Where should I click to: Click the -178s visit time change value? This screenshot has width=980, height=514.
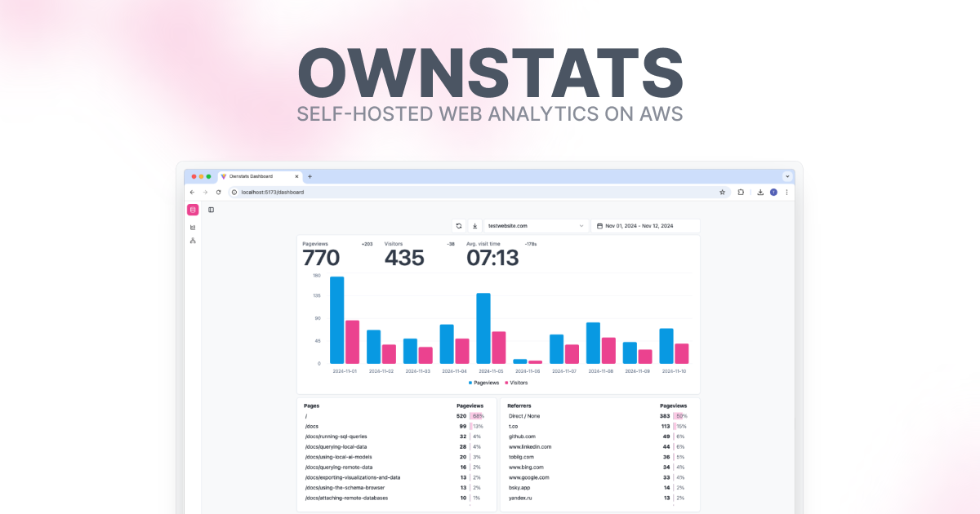(x=530, y=244)
